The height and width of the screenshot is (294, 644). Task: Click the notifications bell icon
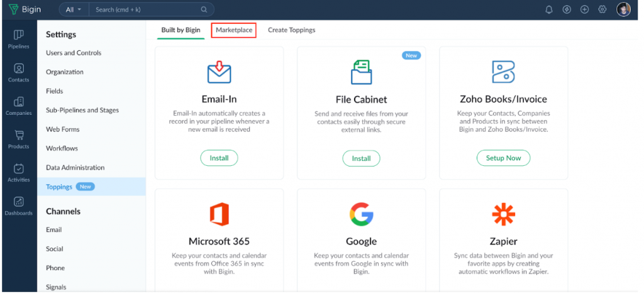(x=549, y=9)
